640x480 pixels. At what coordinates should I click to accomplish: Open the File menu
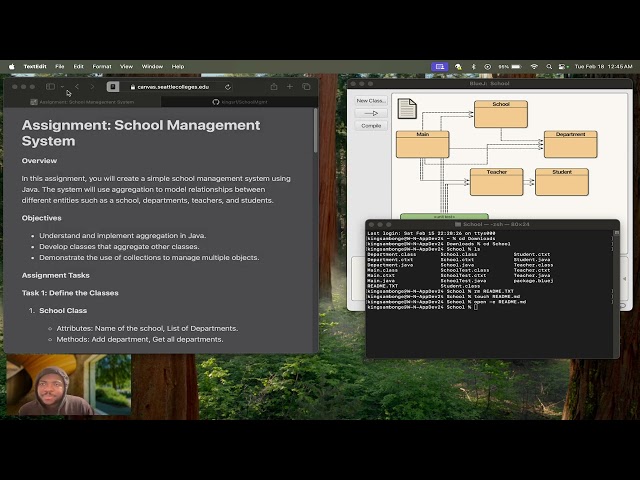tap(60, 67)
